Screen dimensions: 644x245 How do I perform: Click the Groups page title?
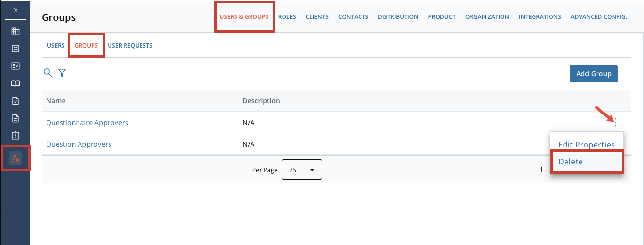(59, 17)
